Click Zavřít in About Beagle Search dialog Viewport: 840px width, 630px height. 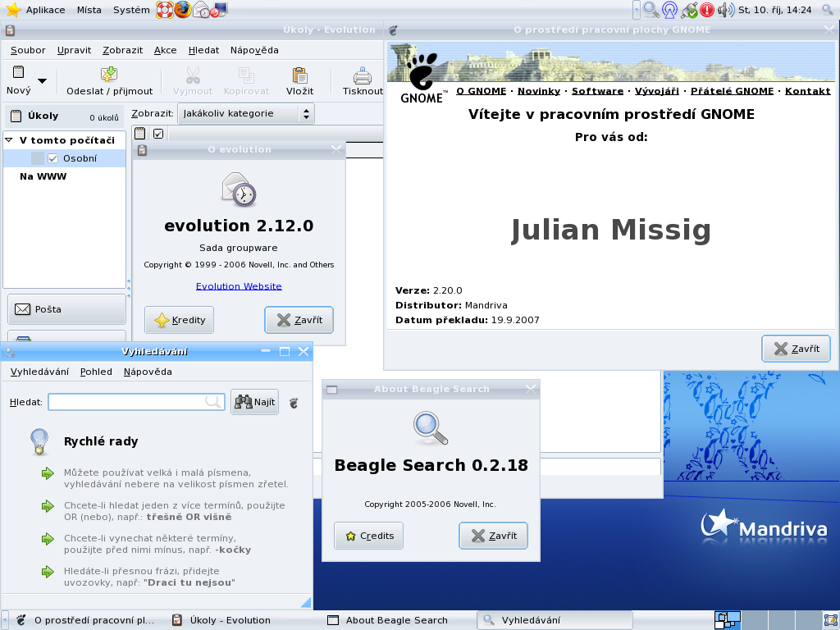coord(493,536)
